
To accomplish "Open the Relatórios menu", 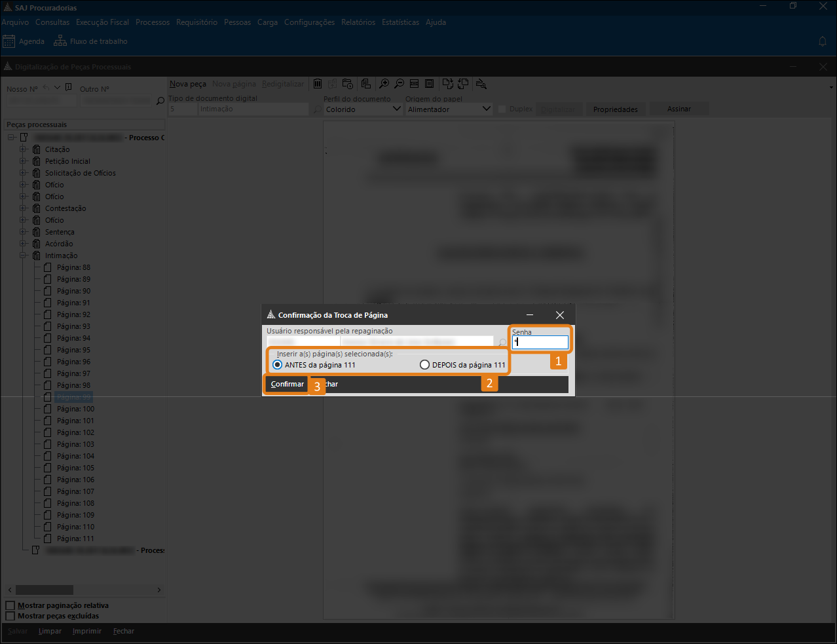I will tap(358, 22).
